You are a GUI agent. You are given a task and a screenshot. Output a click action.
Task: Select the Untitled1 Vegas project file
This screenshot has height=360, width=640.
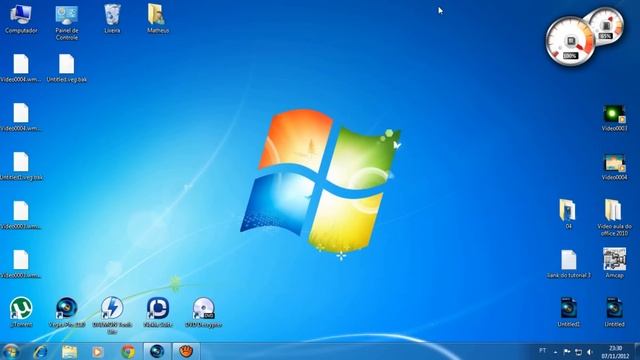tap(568, 312)
